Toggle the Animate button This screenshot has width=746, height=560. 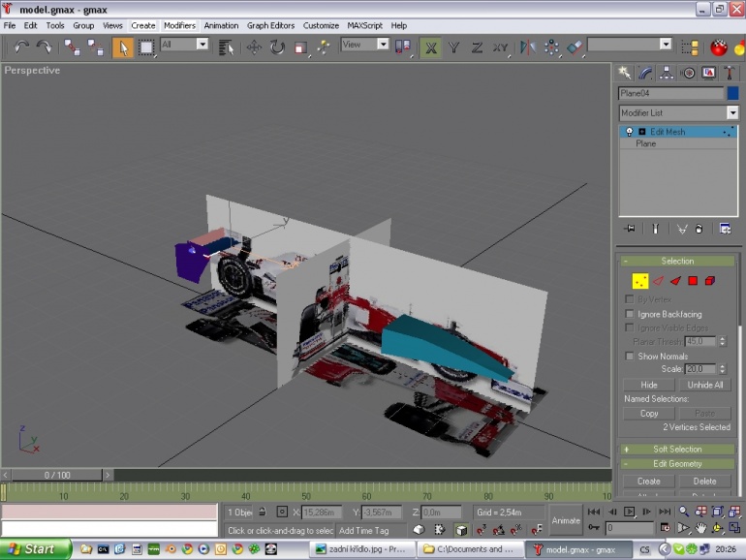pyautogui.click(x=566, y=520)
